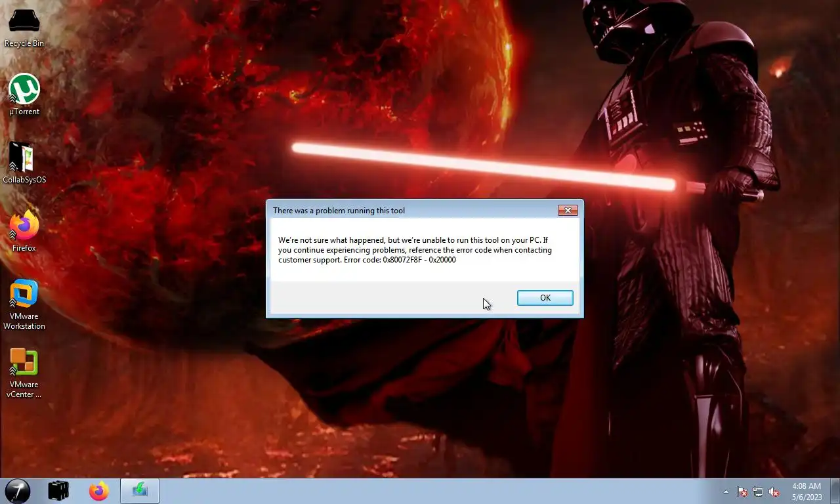Image resolution: width=840 pixels, height=504 pixels.
Task: Launch µTorrent from the desktop
Action: click(24, 95)
